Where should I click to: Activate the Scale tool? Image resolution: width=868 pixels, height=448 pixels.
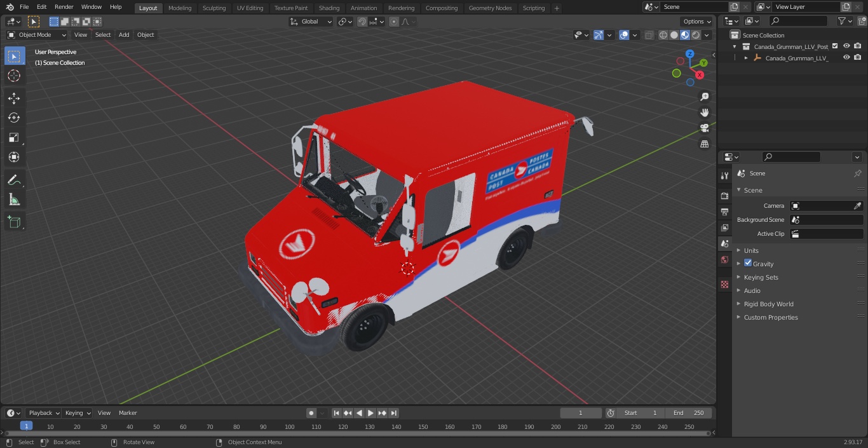pos(14,137)
